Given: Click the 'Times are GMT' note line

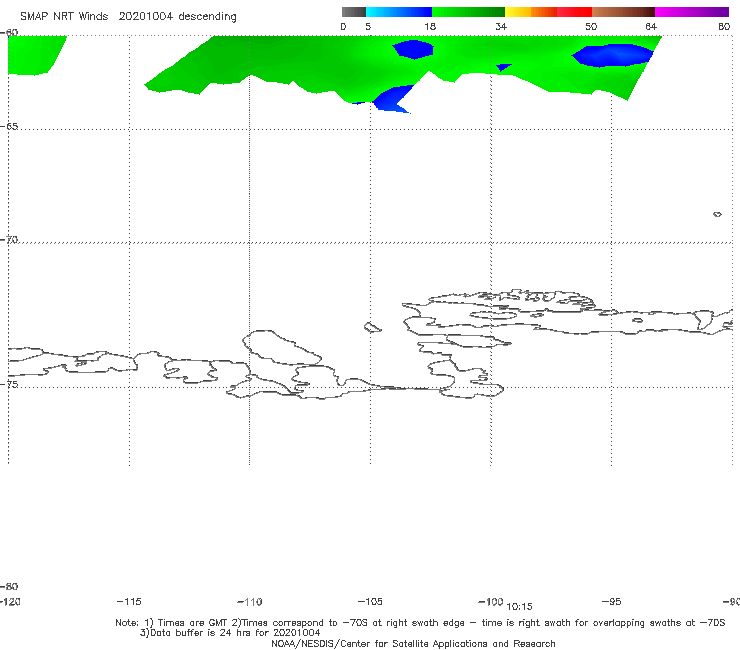Looking at the screenshot, I should click(420, 623).
